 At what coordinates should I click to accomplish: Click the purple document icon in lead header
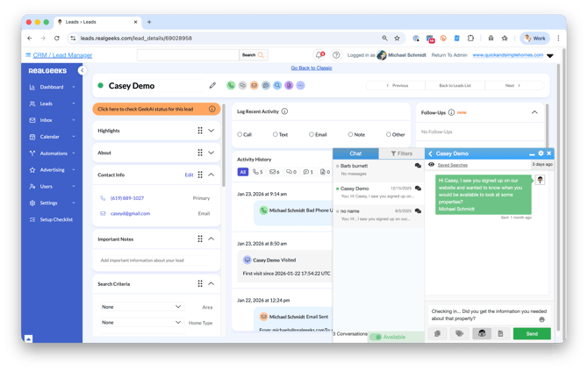[x=289, y=85]
